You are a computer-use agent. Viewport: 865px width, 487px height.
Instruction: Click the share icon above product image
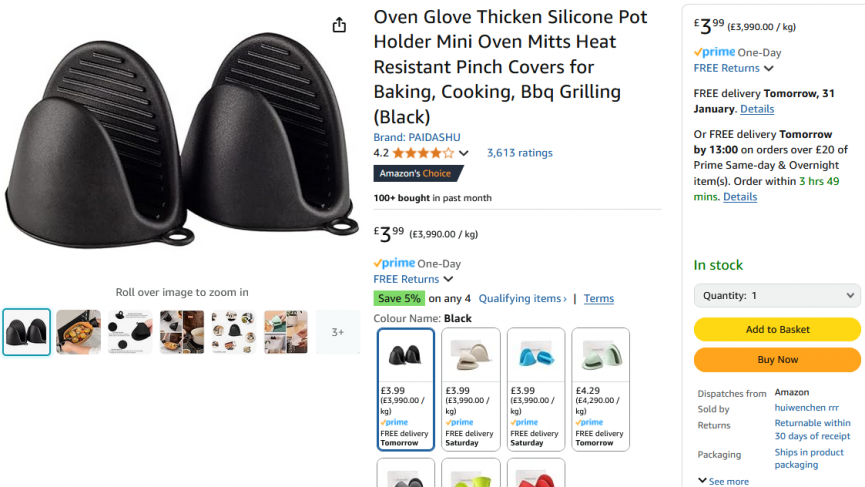339,25
